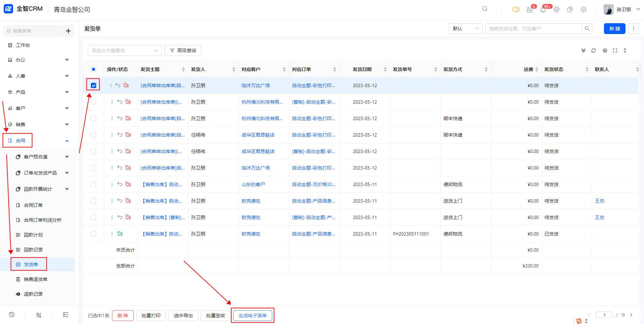The image size is (644, 324).
Task: Open more options beside New button
Action: (634, 29)
